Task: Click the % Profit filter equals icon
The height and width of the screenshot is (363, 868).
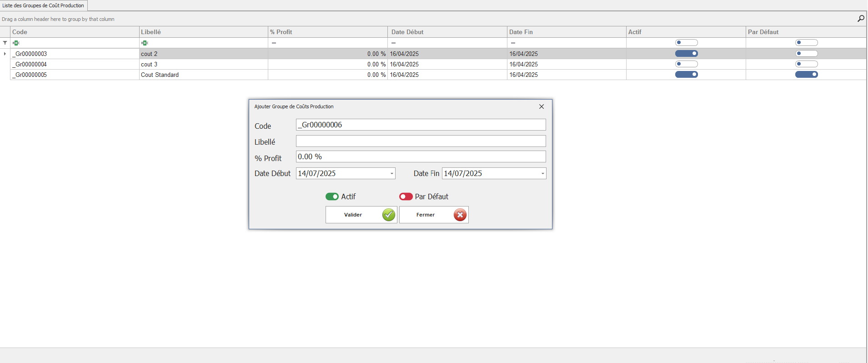Action: [274, 43]
